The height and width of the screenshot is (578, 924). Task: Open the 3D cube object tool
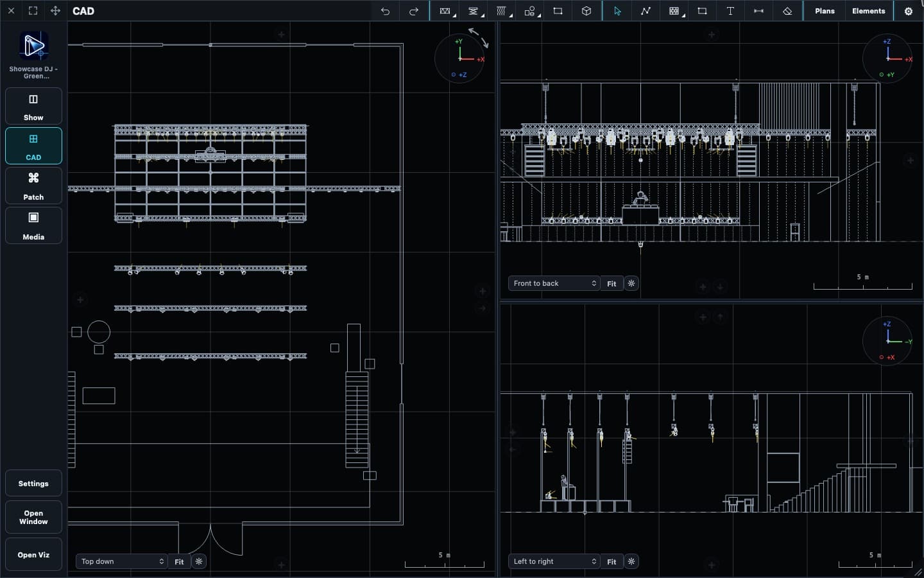pos(586,11)
